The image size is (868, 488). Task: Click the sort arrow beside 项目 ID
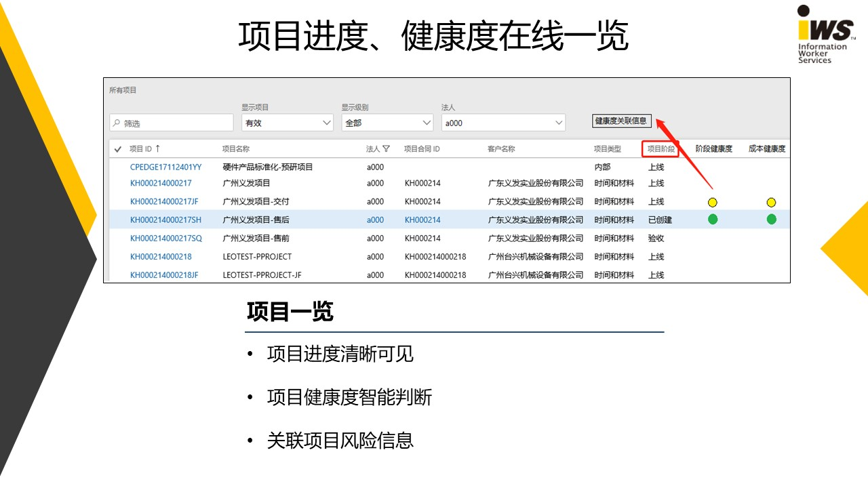[158, 148]
